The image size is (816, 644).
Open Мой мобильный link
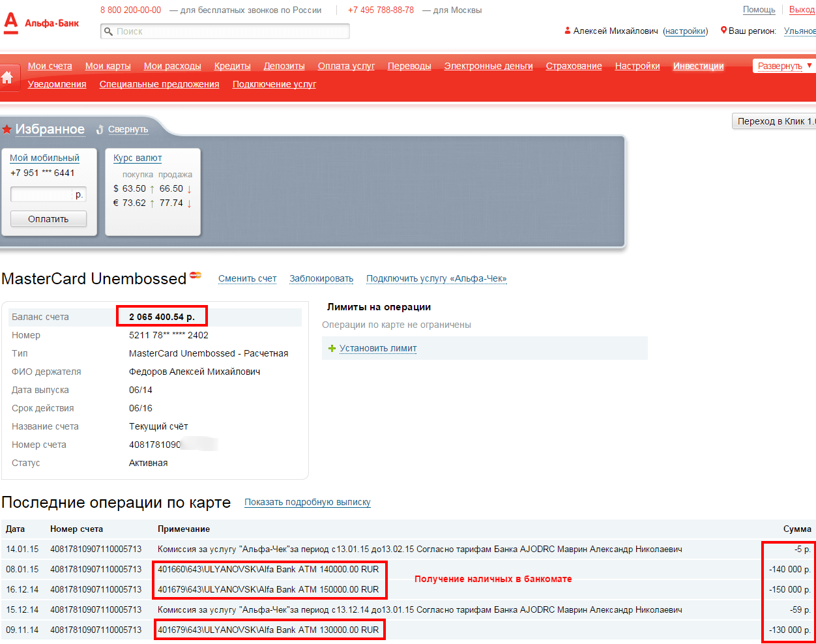point(44,158)
